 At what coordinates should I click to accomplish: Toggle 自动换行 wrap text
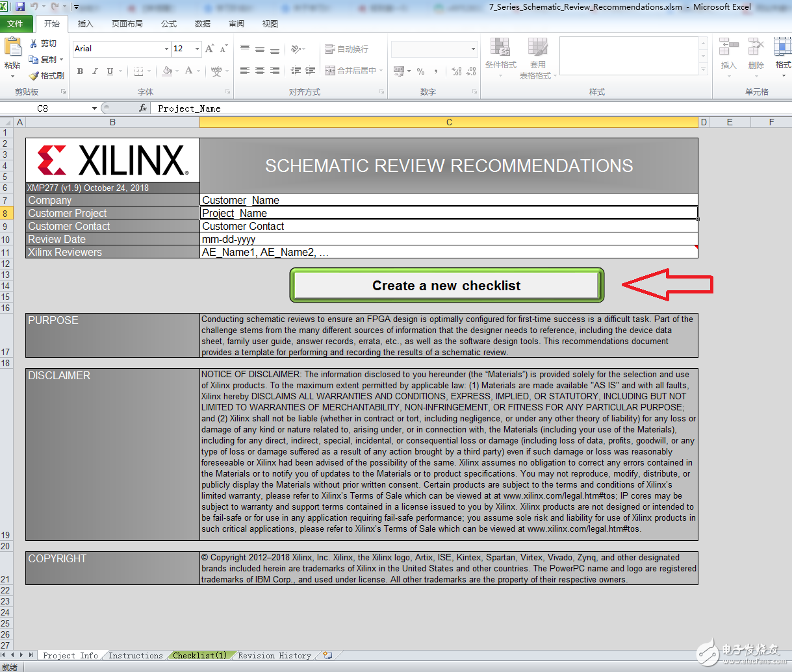point(347,49)
